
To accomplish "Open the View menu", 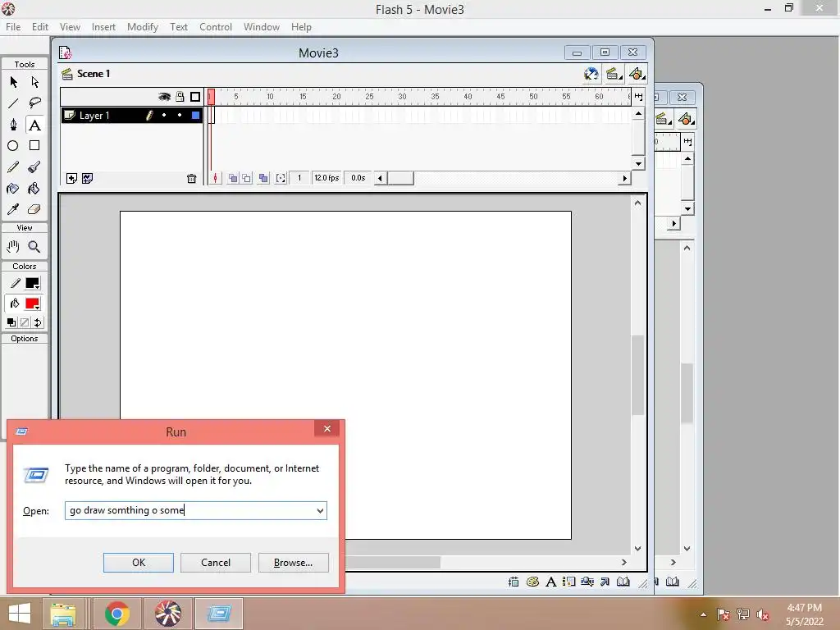I will click(70, 27).
